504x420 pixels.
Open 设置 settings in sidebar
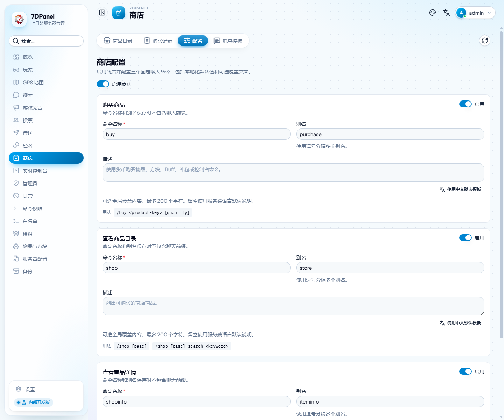coord(46,389)
